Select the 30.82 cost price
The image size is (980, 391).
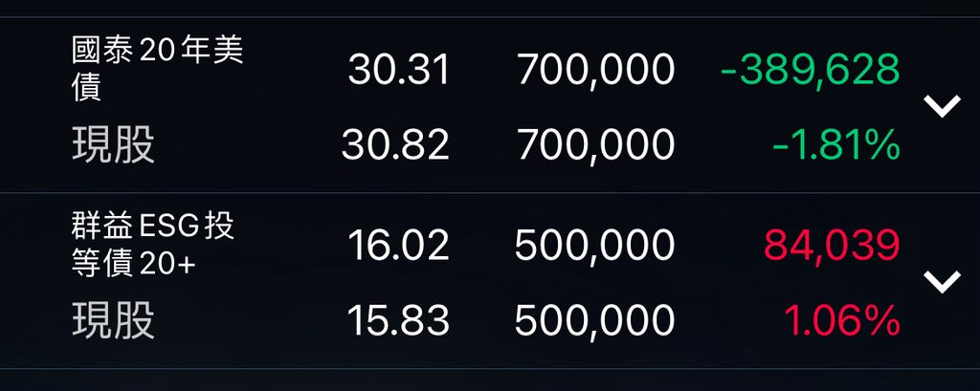[395, 145]
